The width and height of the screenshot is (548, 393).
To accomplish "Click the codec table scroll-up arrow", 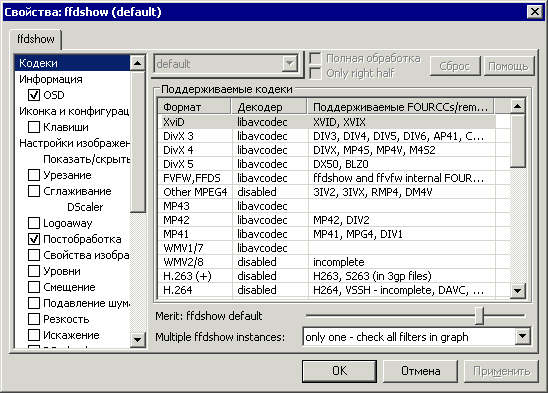I will click(x=518, y=106).
